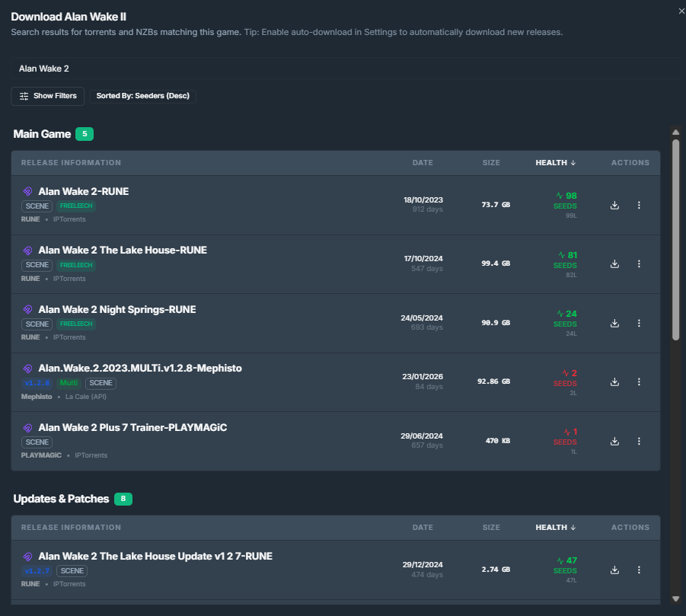Click the Main Game section heading
686x616 pixels.
pyautogui.click(x=42, y=134)
